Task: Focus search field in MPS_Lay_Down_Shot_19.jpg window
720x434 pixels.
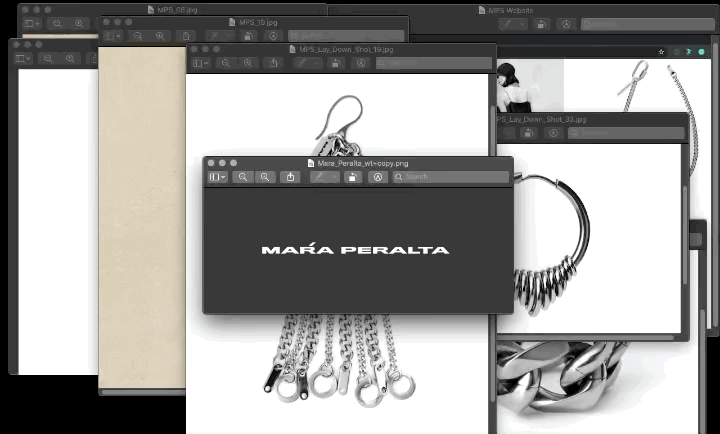Action: point(434,63)
